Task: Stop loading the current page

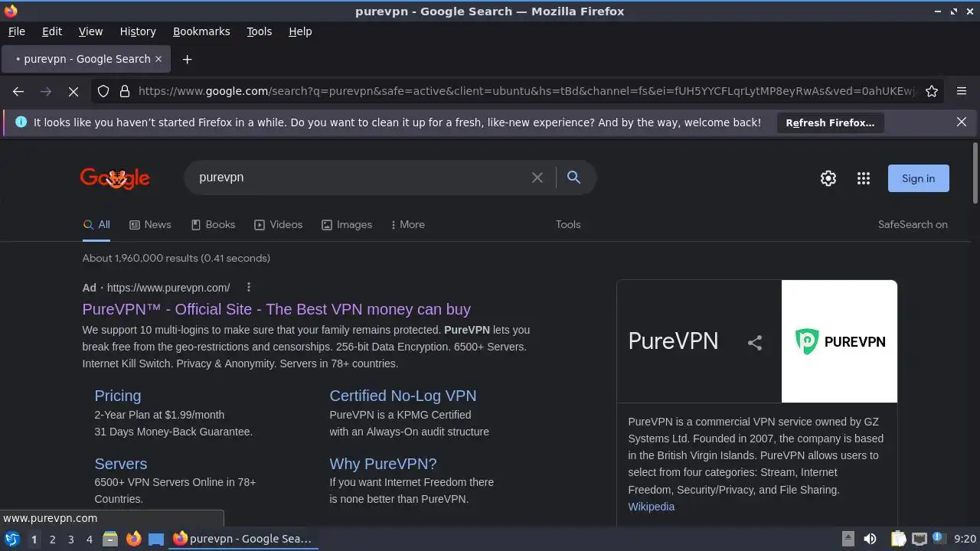Action: tap(73, 91)
